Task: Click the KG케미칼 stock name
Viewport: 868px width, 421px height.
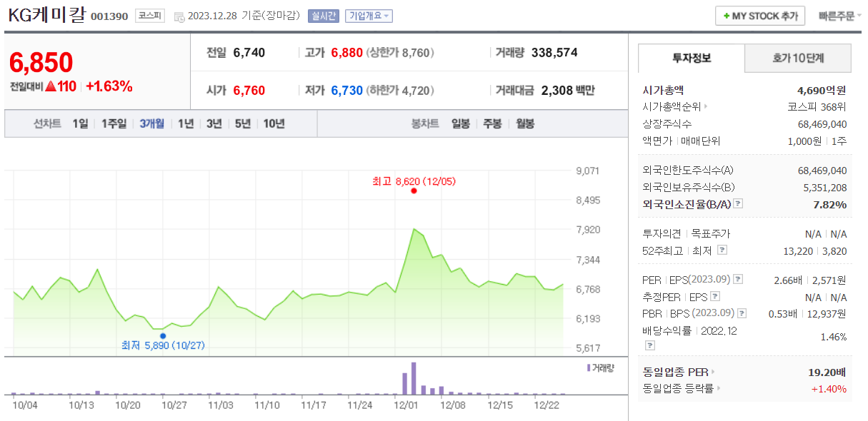Action: [46, 15]
